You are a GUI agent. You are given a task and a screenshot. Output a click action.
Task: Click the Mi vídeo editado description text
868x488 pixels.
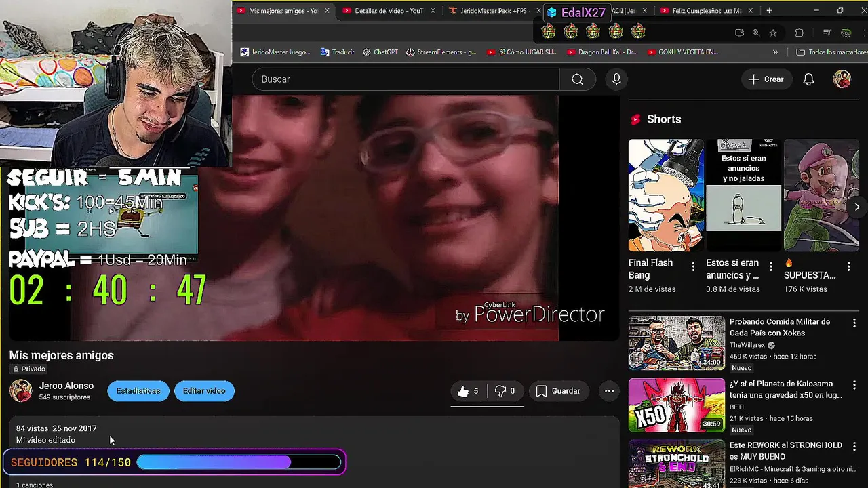pos(45,440)
